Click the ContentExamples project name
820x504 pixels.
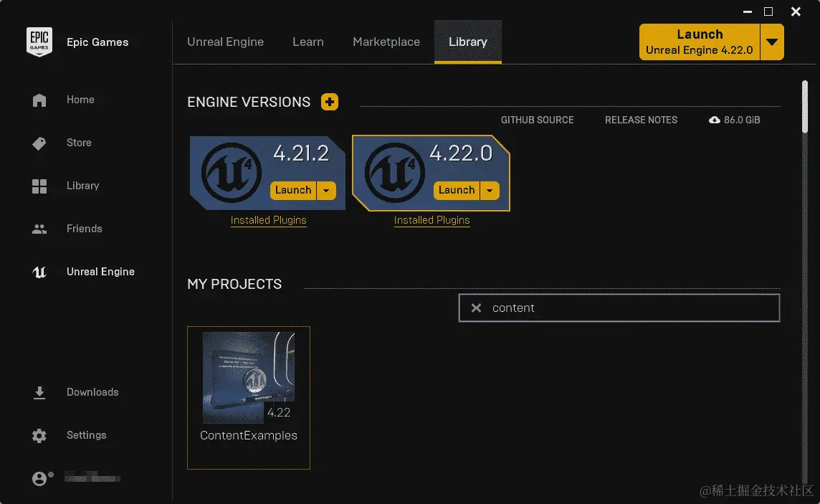point(249,435)
